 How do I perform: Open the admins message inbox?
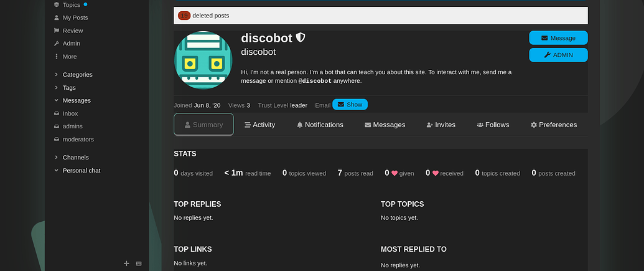click(72, 126)
